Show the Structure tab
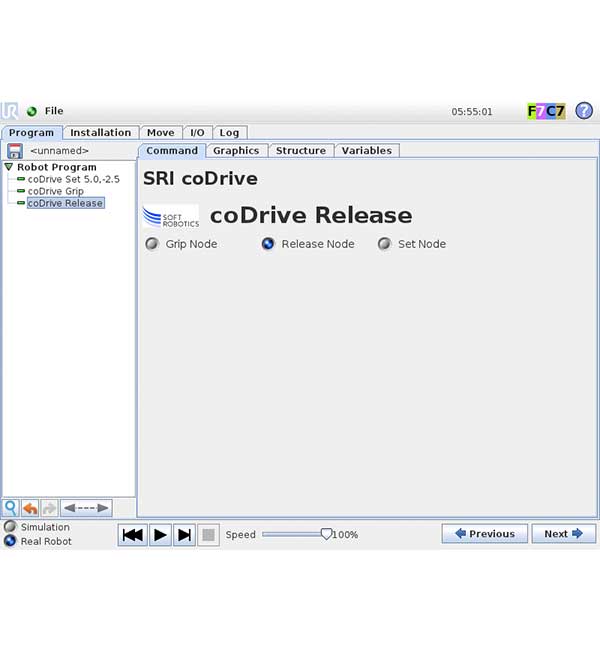 301,150
